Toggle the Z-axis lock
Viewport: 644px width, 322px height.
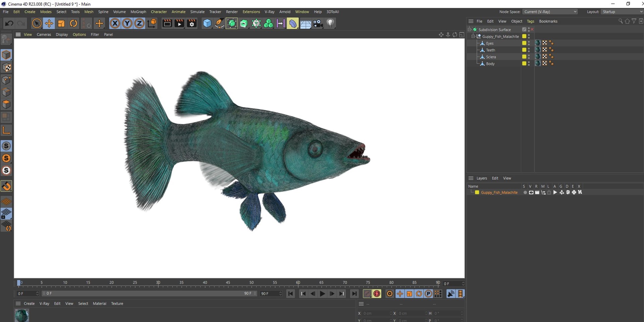click(x=139, y=23)
